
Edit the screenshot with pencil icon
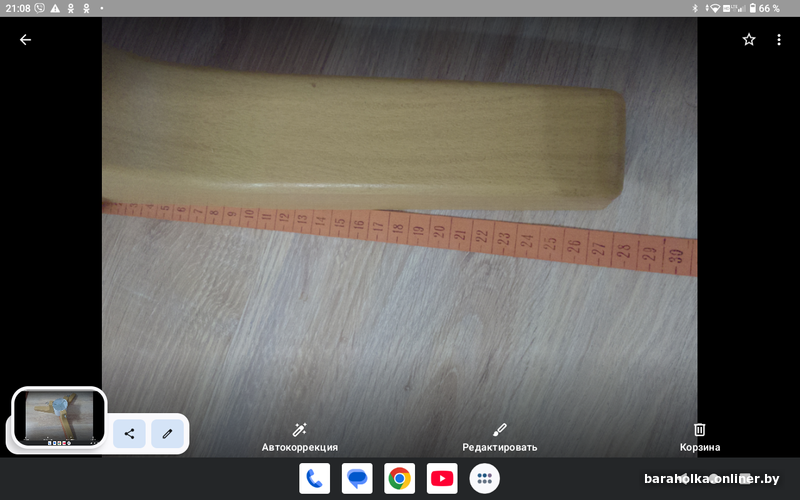(x=167, y=434)
